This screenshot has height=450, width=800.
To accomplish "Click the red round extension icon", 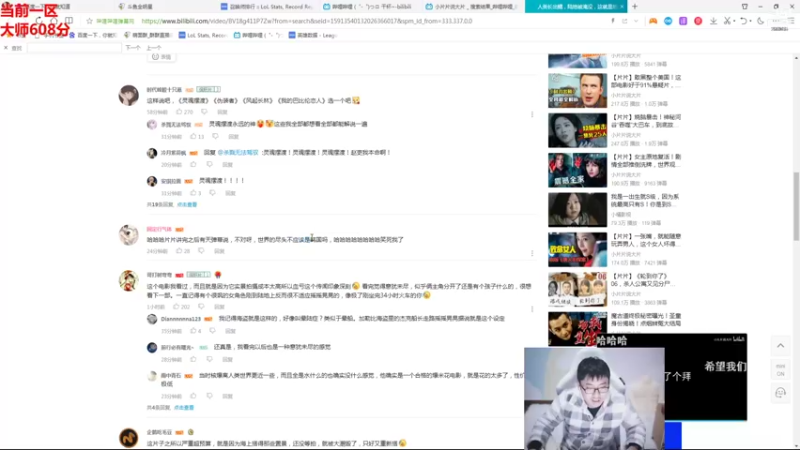I will pyautogui.click(x=698, y=21).
